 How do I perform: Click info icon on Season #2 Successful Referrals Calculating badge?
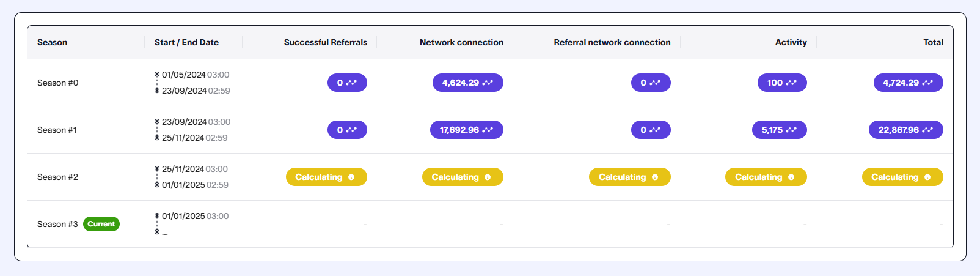(x=351, y=177)
